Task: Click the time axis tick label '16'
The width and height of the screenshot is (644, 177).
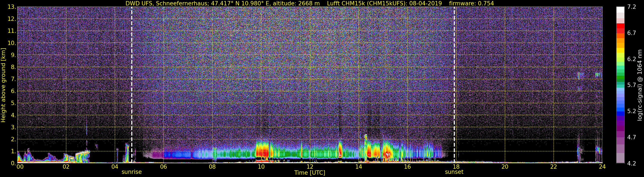Action: pyautogui.click(x=407, y=167)
